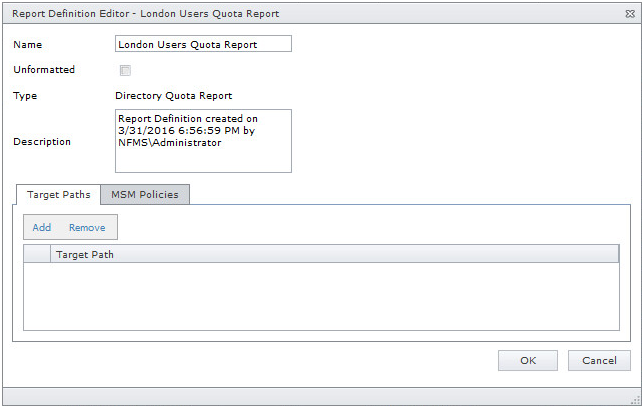Click the Remove button
This screenshot has height=408, width=644.
pos(87,228)
